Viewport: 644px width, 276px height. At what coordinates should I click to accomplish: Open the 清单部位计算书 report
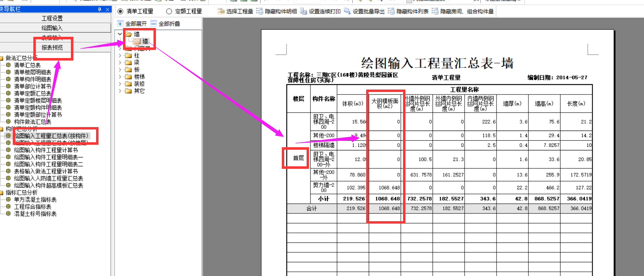pyautogui.click(x=33, y=86)
